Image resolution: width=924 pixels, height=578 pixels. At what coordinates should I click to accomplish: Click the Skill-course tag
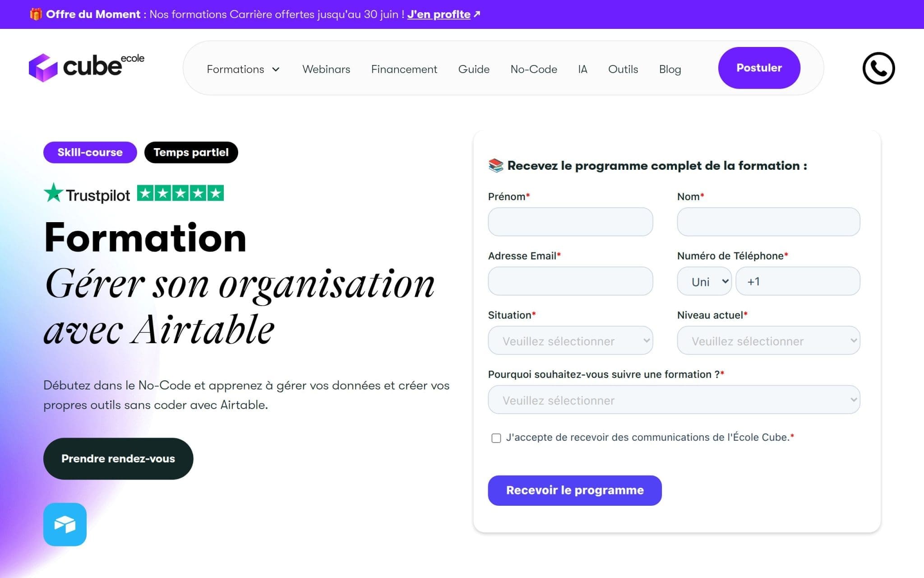pos(90,152)
